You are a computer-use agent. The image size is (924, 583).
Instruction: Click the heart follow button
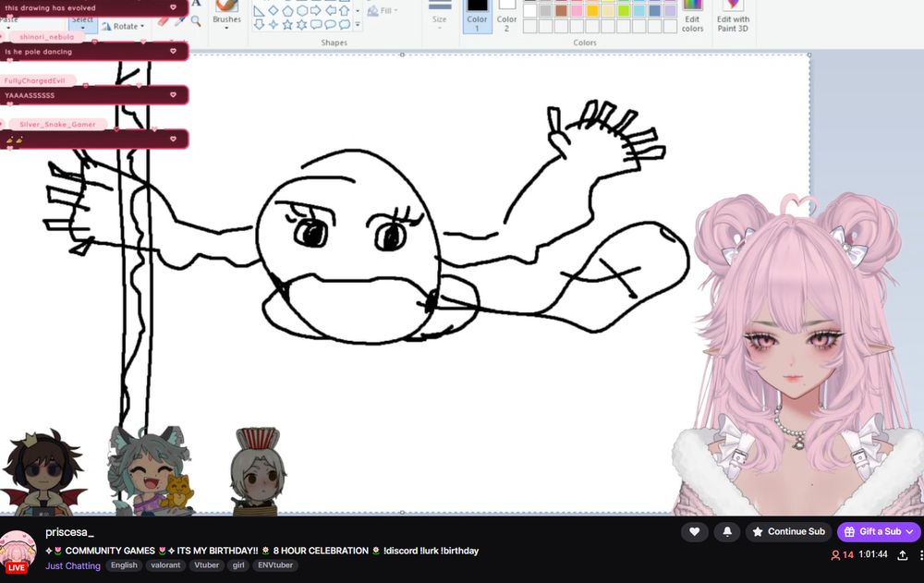(x=694, y=531)
